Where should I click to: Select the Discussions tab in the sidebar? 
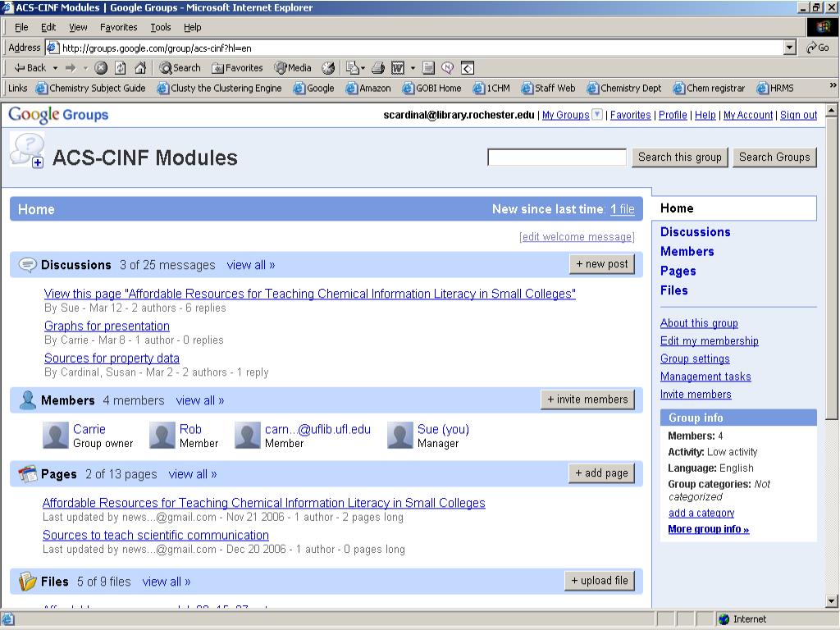point(696,232)
